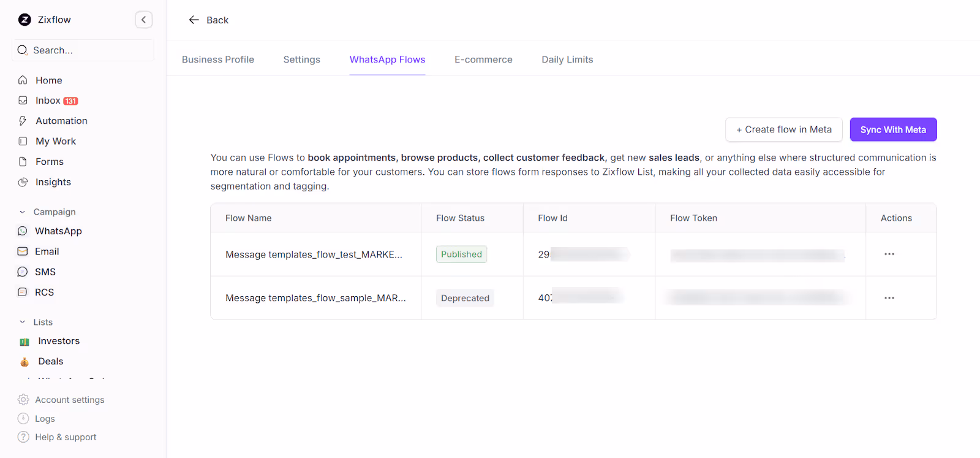Screen dimensions: 980x458
Task: Click the Zixflow workspace name
Action: pos(55,20)
